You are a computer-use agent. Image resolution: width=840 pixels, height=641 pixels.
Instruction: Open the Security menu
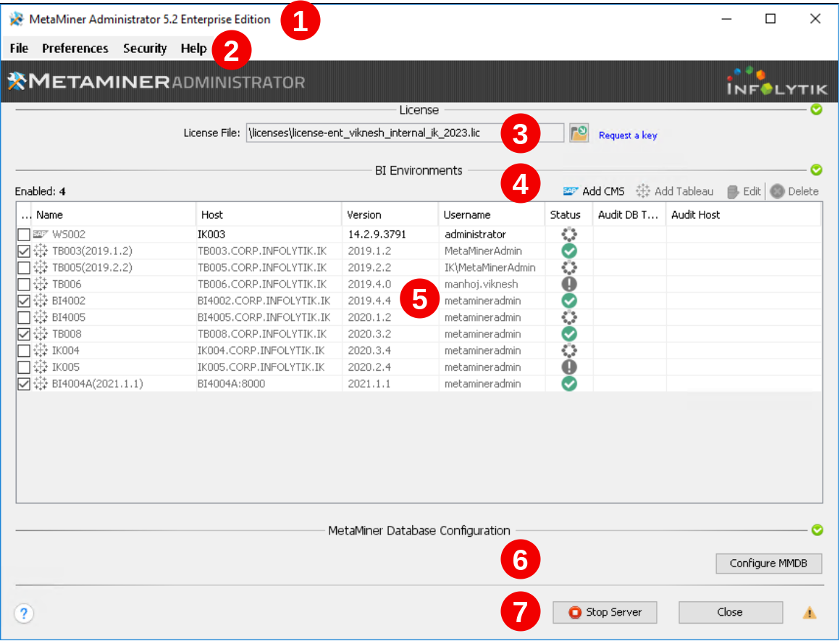(145, 49)
